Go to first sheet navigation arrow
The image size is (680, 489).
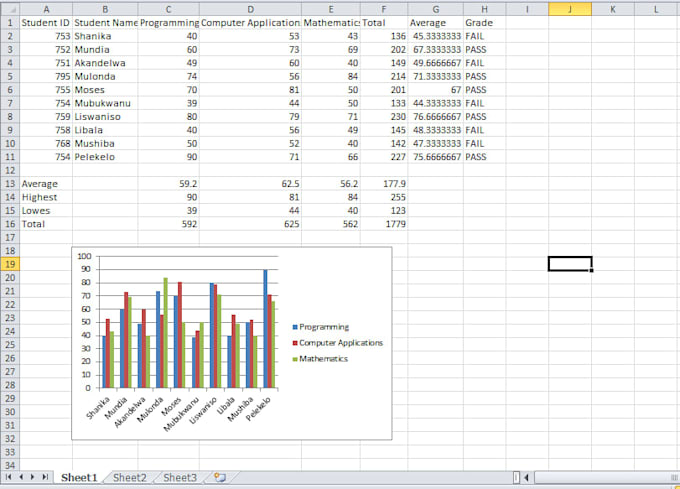click(8, 477)
